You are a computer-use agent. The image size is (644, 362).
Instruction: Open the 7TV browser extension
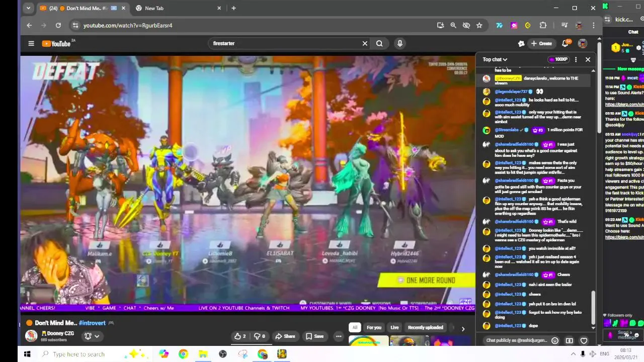click(x=499, y=25)
